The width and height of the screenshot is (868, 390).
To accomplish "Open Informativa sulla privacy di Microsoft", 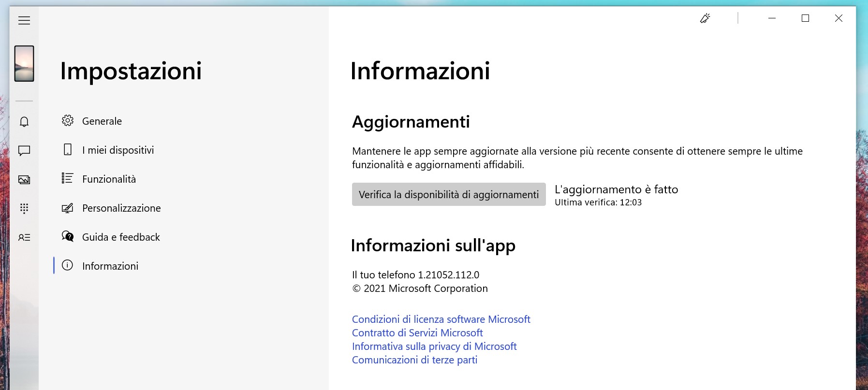I will 434,347.
